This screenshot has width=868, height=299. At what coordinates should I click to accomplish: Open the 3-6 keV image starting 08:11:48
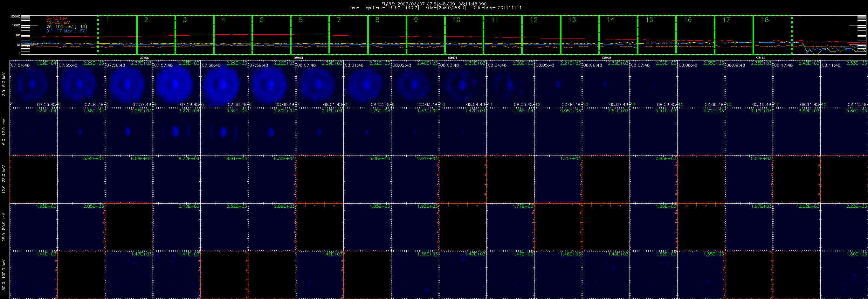[x=844, y=84]
